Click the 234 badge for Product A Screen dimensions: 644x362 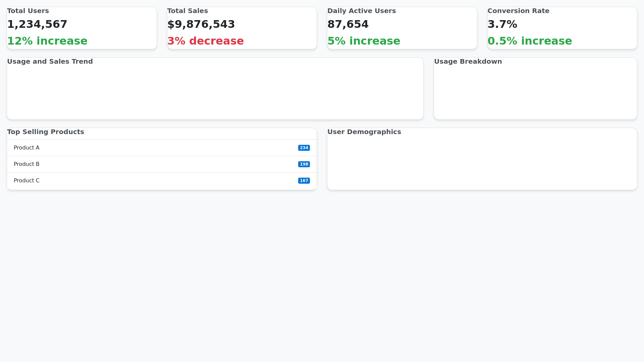304,148
